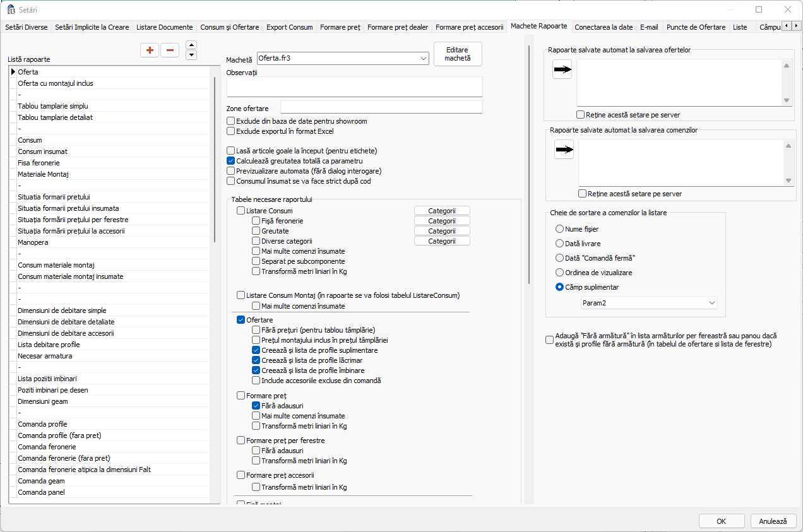803x532 pixels.
Task: Click arrow button for orders auto-saved reports
Action: point(564,150)
